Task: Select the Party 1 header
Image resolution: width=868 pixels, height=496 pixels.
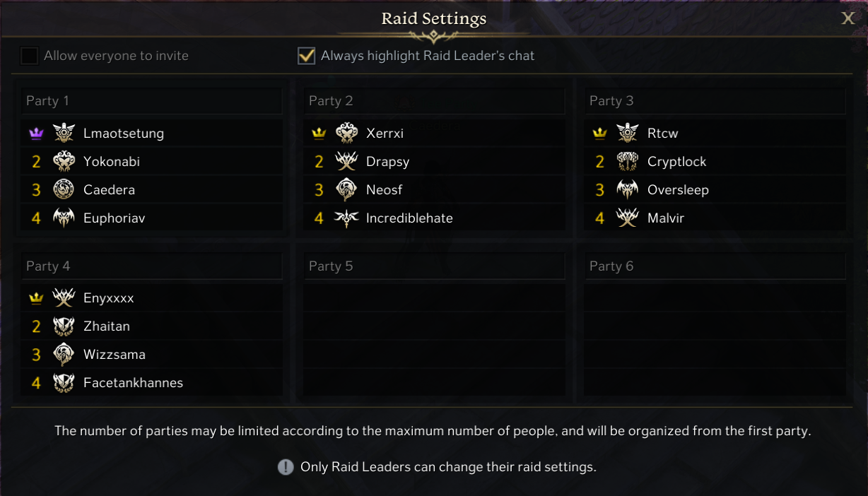Action: click(x=151, y=101)
